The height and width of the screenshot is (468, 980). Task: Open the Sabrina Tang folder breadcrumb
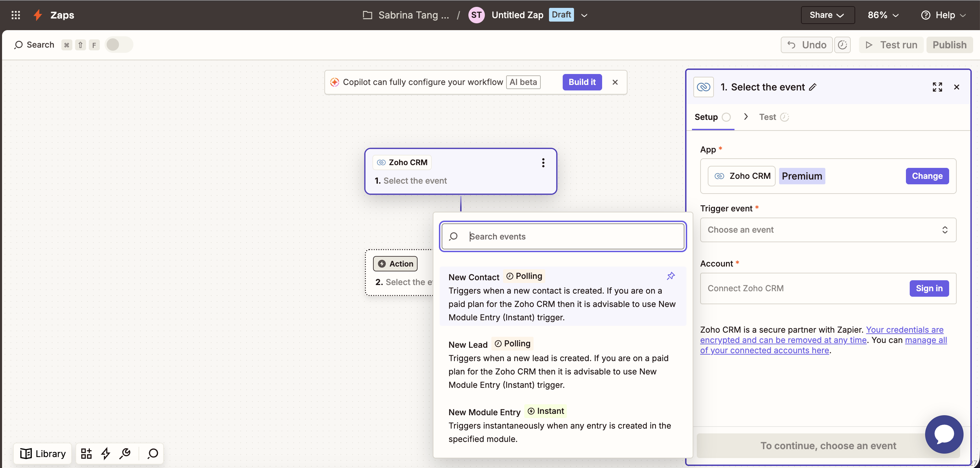[406, 15]
